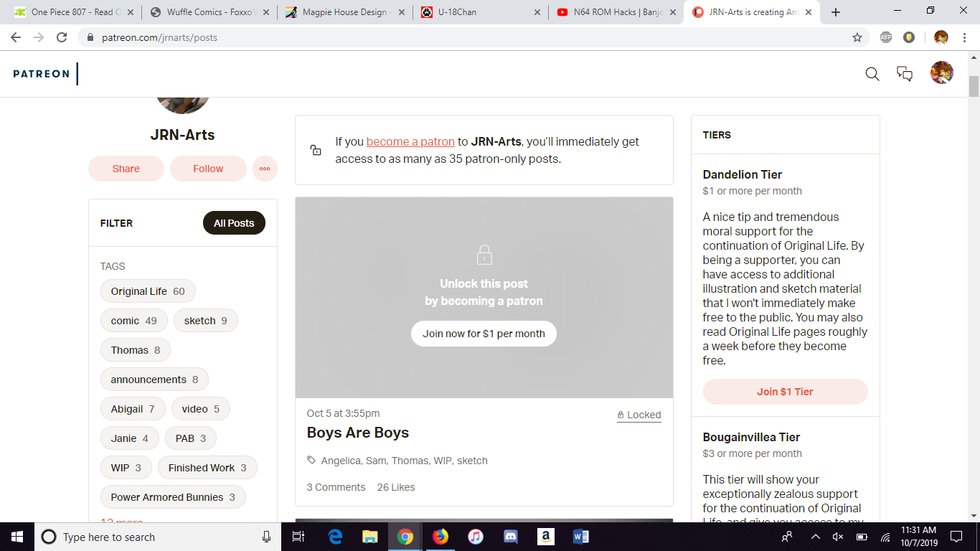Click the Patreon logo
The width and height of the screenshot is (980, 551).
pyautogui.click(x=42, y=74)
